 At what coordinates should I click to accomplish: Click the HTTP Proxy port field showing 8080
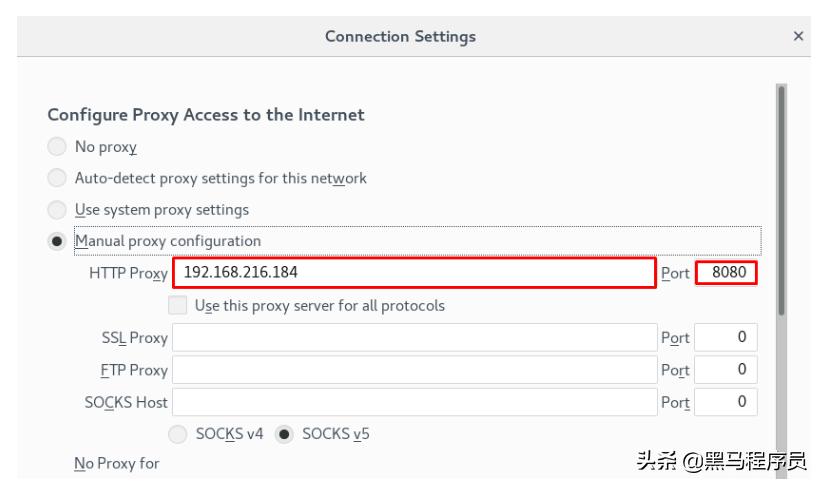pos(727,272)
